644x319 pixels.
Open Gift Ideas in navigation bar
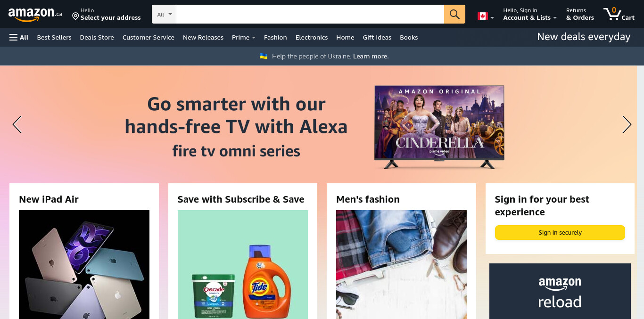click(377, 37)
